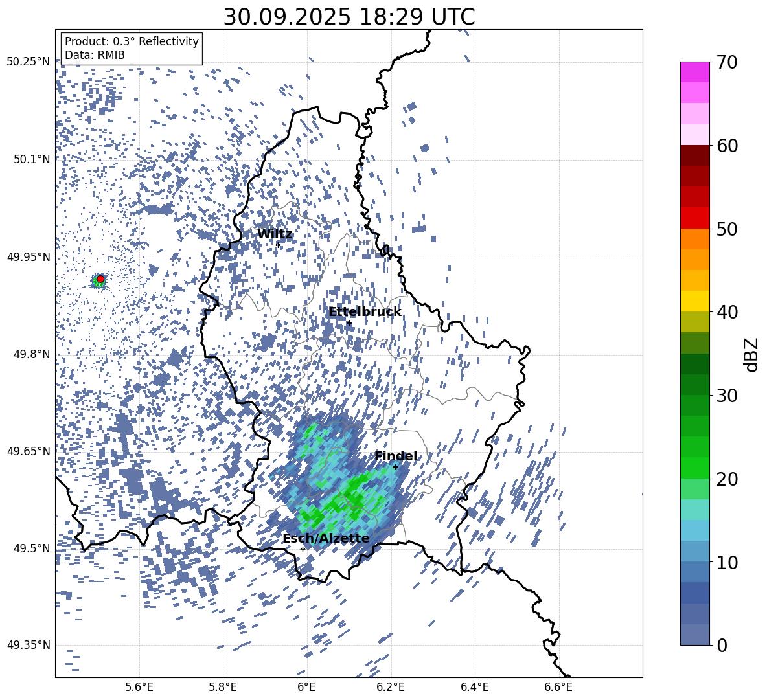Image resolution: width=767 pixels, height=700 pixels.
Task: Click the Wiltz city label
Action: point(275,234)
